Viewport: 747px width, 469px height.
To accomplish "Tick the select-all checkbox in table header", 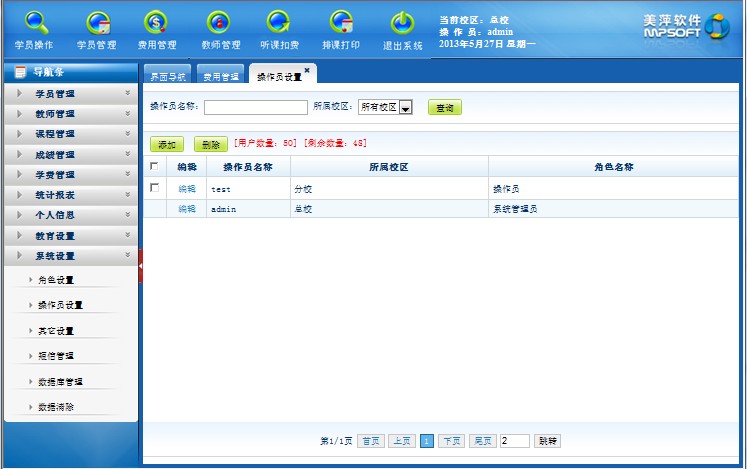I will click(154, 167).
